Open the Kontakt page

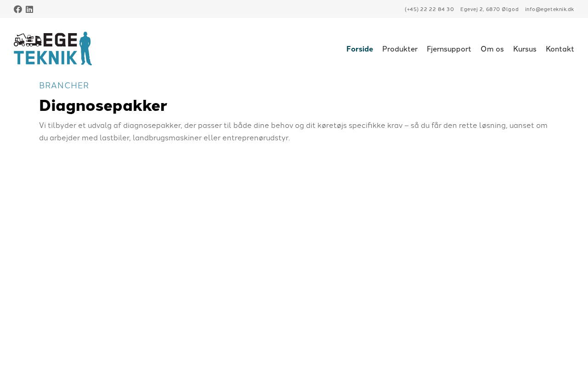pos(560,49)
